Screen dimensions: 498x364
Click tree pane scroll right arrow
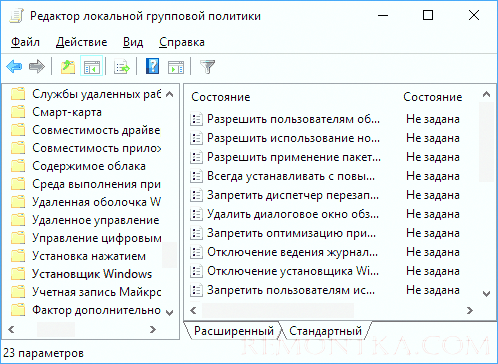[153, 329]
